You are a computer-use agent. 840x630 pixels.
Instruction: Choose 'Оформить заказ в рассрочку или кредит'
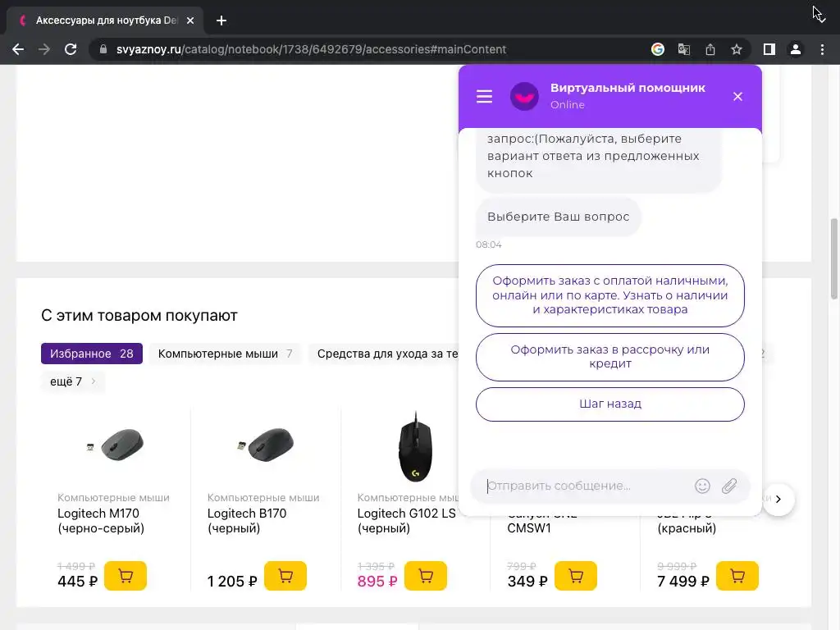[609, 357]
